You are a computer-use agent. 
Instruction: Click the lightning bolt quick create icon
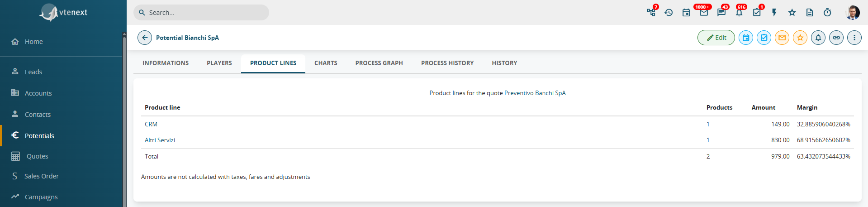click(x=774, y=12)
